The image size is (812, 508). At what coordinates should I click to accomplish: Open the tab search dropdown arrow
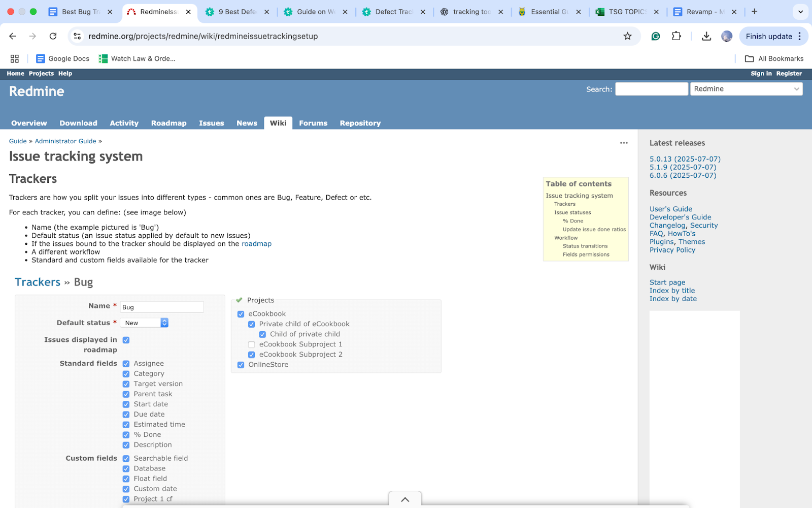pyautogui.click(x=800, y=12)
